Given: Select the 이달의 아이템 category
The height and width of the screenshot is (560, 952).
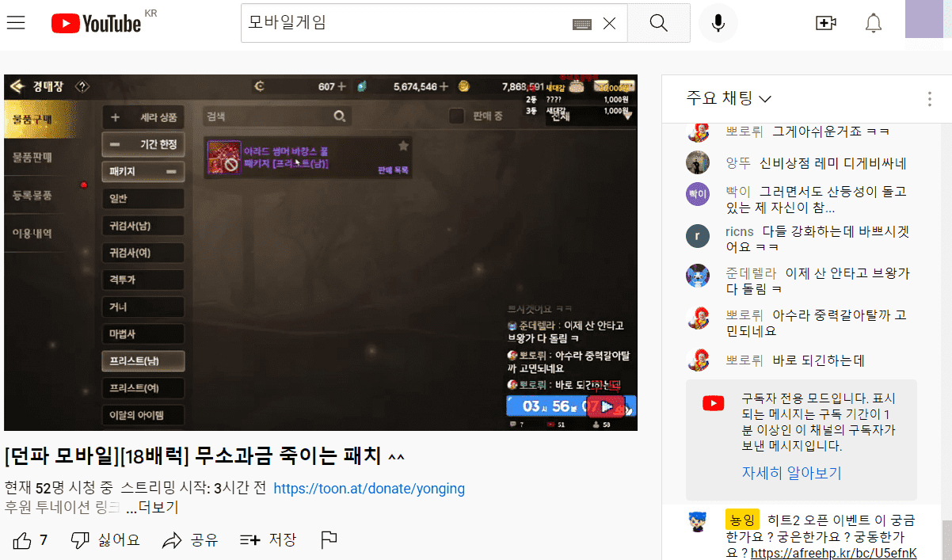Looking at the screenshot, I should [143, 415].
